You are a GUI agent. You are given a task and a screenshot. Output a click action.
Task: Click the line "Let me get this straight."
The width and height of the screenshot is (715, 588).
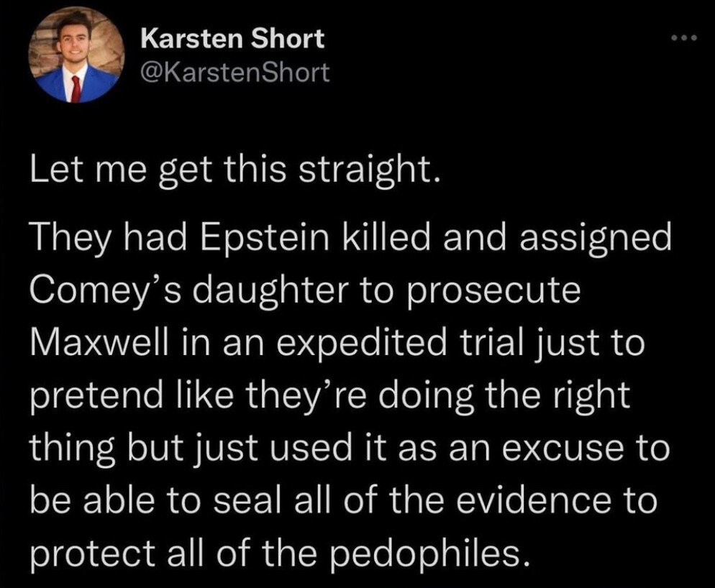pos(235,170)
